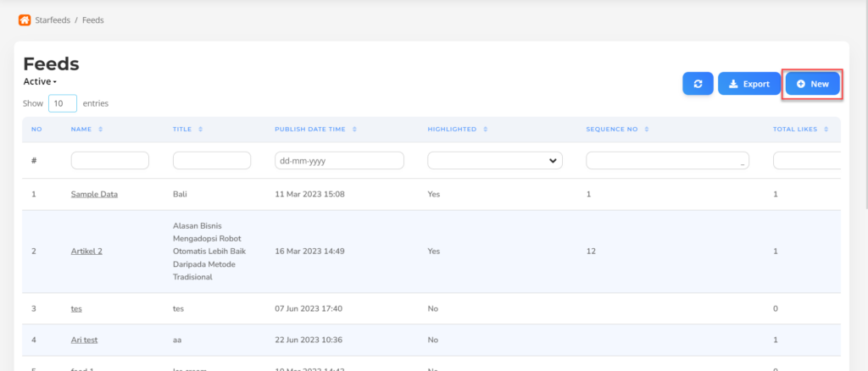Click the aa title cell
Screen dimensions: 868x371
[x=177, y=340]
